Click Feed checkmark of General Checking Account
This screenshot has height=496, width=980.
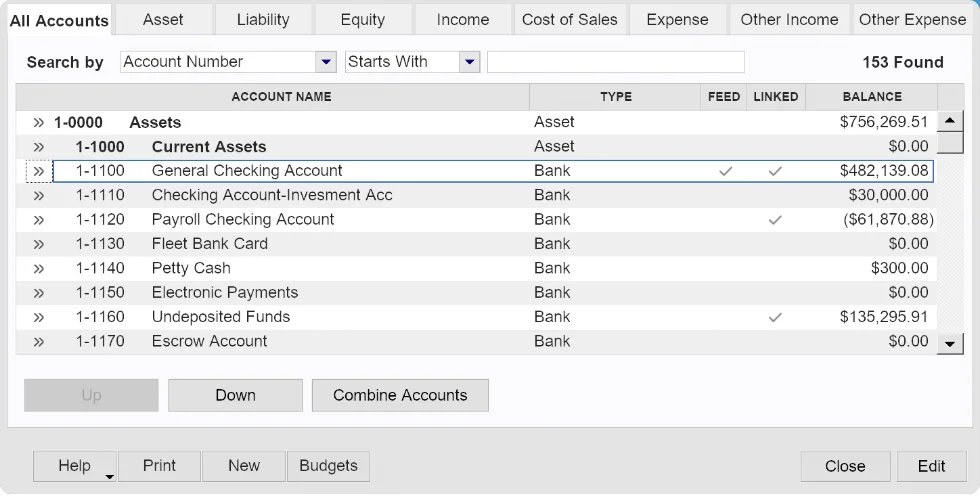point(725,171)
